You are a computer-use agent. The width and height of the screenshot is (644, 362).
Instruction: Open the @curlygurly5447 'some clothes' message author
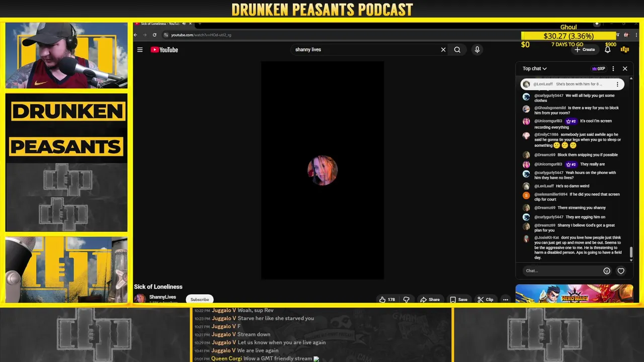pyautogui.click(x=549, y=96)
